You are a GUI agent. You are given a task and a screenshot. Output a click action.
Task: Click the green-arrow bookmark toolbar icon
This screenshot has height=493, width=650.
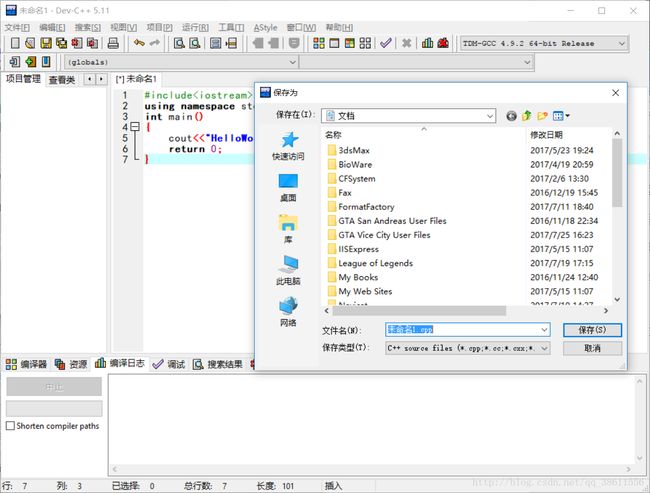[x=30, y=62]
